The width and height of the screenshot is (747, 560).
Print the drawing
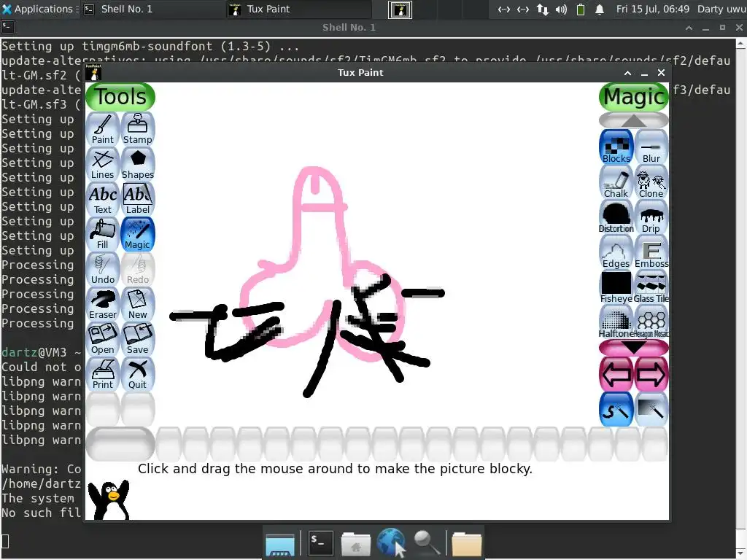coord(102,374)
